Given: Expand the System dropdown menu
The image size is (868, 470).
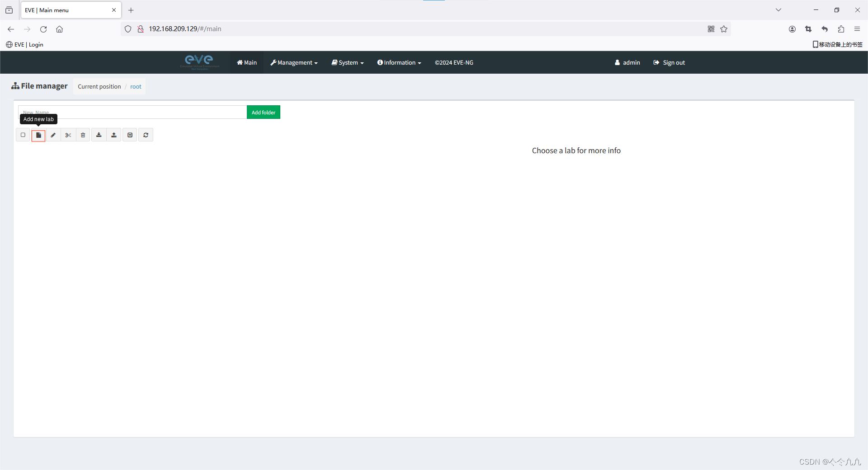Looking at the screenshot, I should pos(348,62).
